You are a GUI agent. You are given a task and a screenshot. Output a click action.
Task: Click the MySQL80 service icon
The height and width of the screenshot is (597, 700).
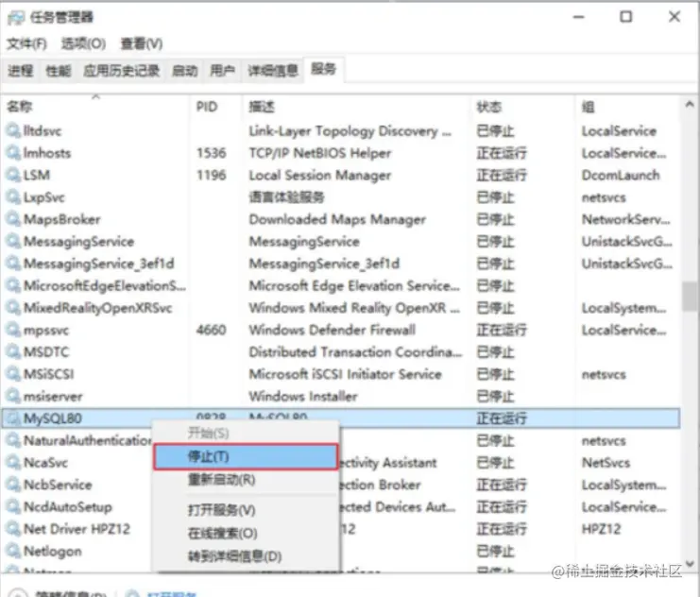[13, 418]
